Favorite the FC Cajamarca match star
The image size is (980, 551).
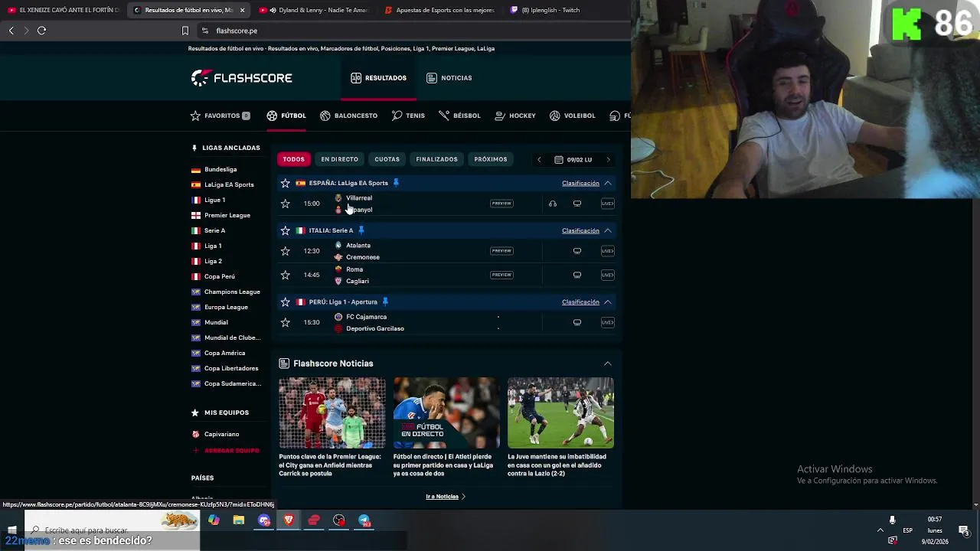[x=286, y=322]
